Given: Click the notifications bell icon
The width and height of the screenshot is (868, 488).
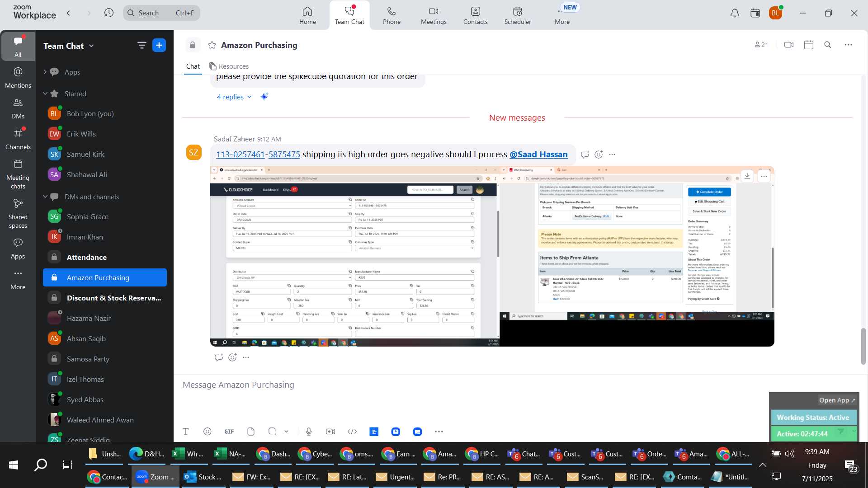Looking at the screenshot, I should click(x=735, y=13).
